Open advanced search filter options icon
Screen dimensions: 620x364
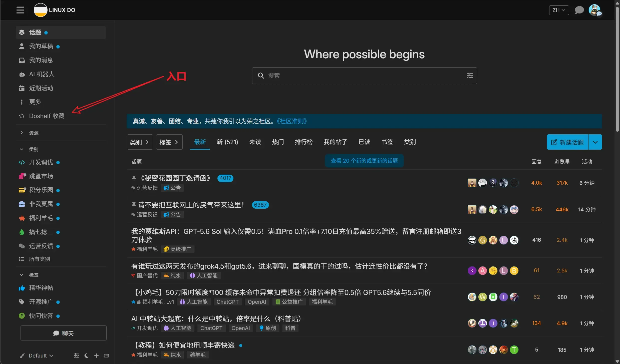pos(470,76)
